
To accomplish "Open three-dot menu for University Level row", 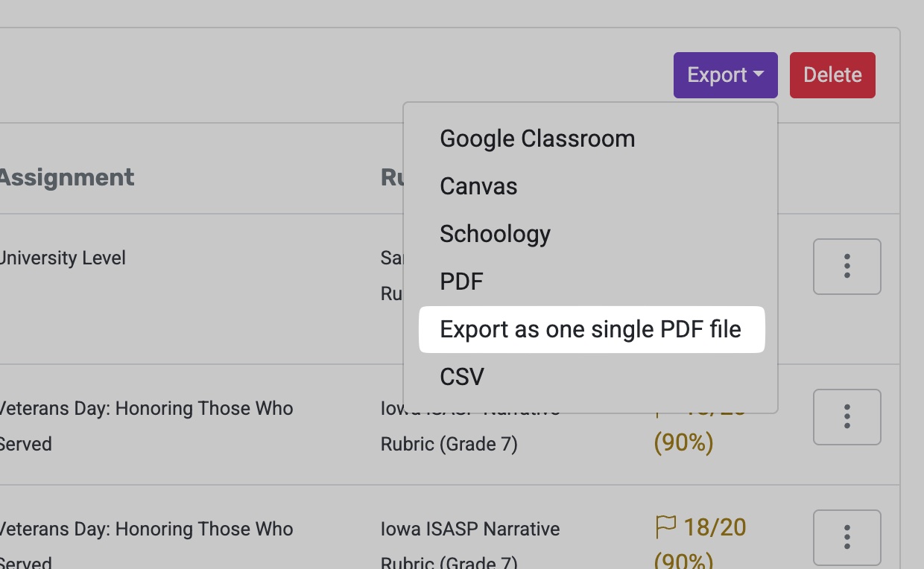I will coord(847,267).
